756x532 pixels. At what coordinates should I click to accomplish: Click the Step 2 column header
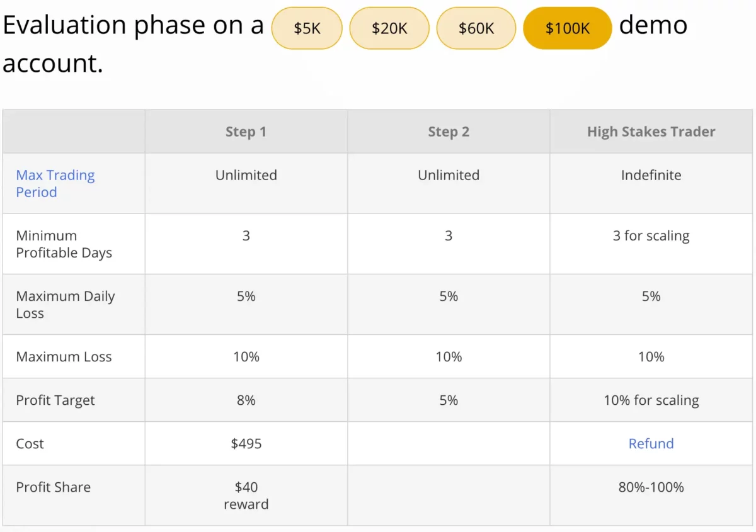pyautogui.click(x=449, y=132)
